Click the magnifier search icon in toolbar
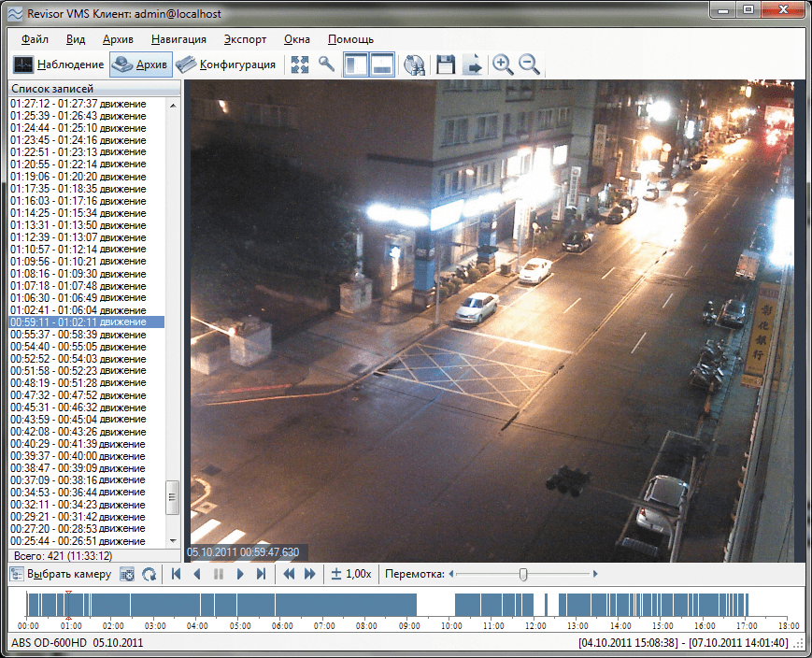Viewport: 812px width, 658px height. pyautogui.click(x=326, y=64)
